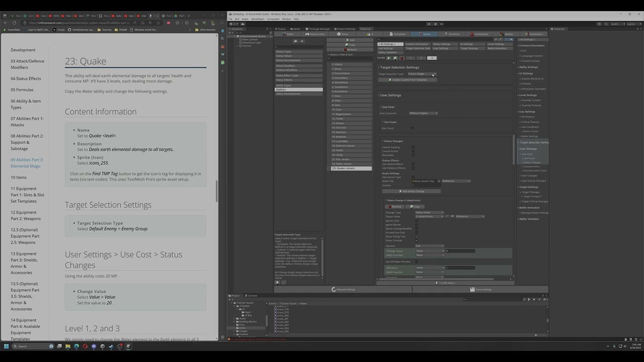644x362 pixels.
Task: Select level 2 tab
Action: [421, 58]
